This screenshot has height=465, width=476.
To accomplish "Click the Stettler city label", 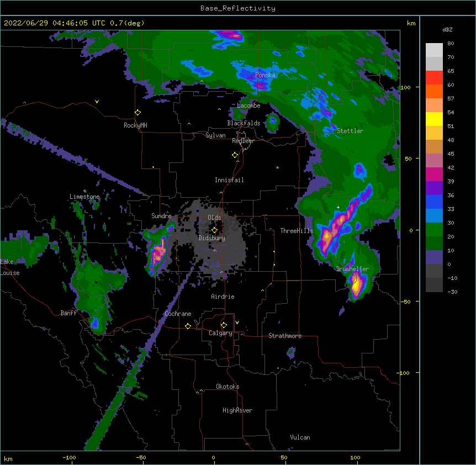I will tap(350, 131).
